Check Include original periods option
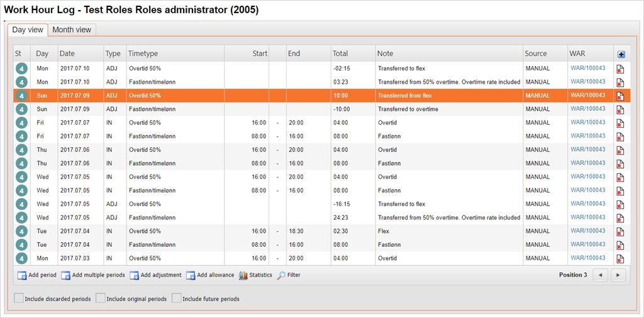 coord(101,298)
